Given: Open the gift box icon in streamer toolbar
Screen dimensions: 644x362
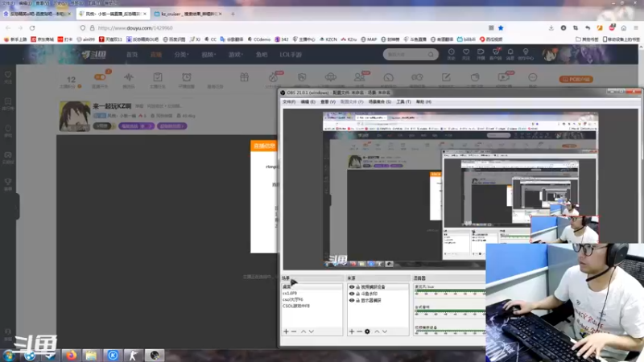Looking at the screenshot, I should tap(245, 77).
